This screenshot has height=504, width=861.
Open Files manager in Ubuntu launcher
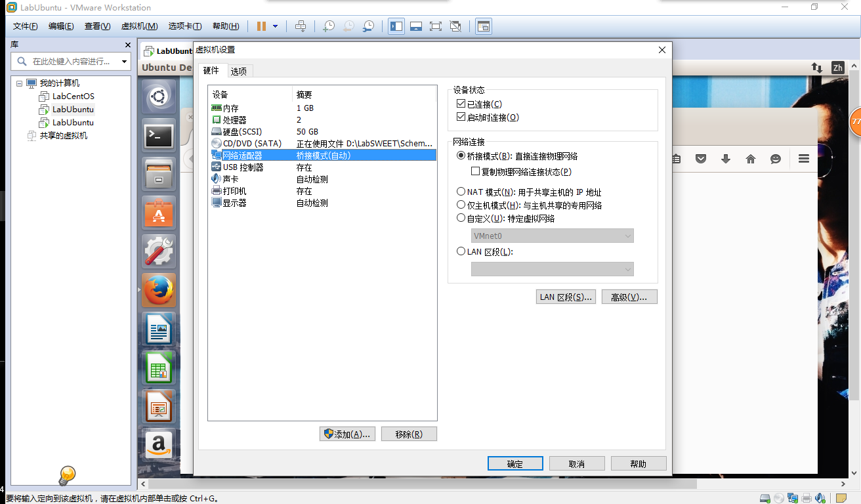point(158,174)
